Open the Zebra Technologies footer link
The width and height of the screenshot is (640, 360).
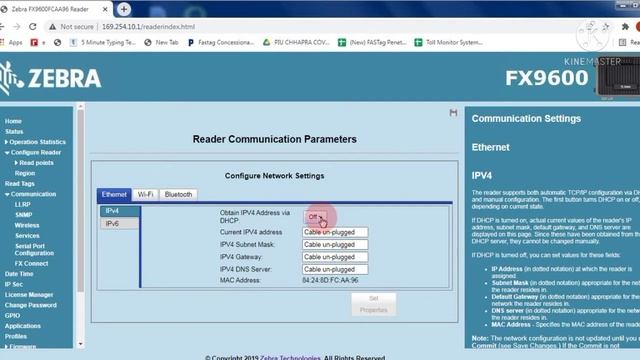coord(290,358)
